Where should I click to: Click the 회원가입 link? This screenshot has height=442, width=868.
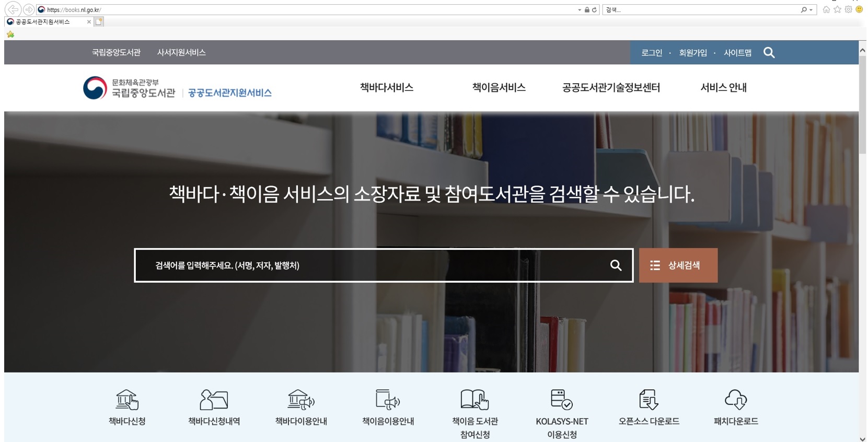click(x=693, y=53)
